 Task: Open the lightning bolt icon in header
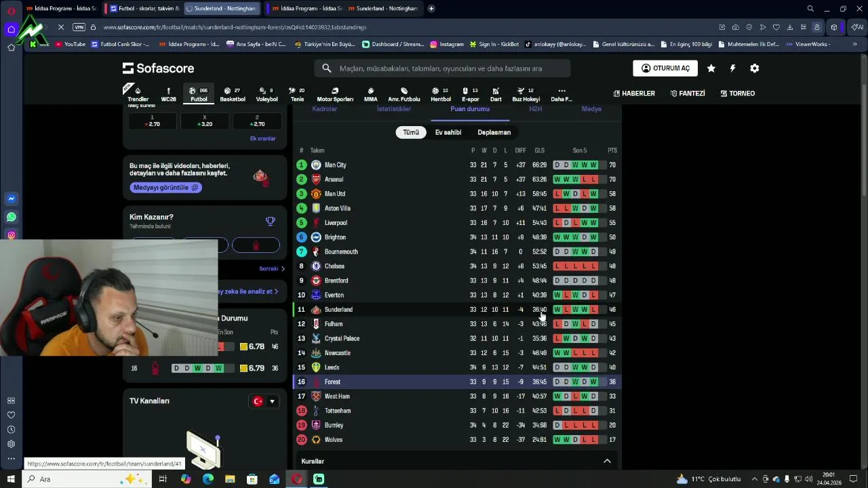pyautogui.click(x=732, y=68)
